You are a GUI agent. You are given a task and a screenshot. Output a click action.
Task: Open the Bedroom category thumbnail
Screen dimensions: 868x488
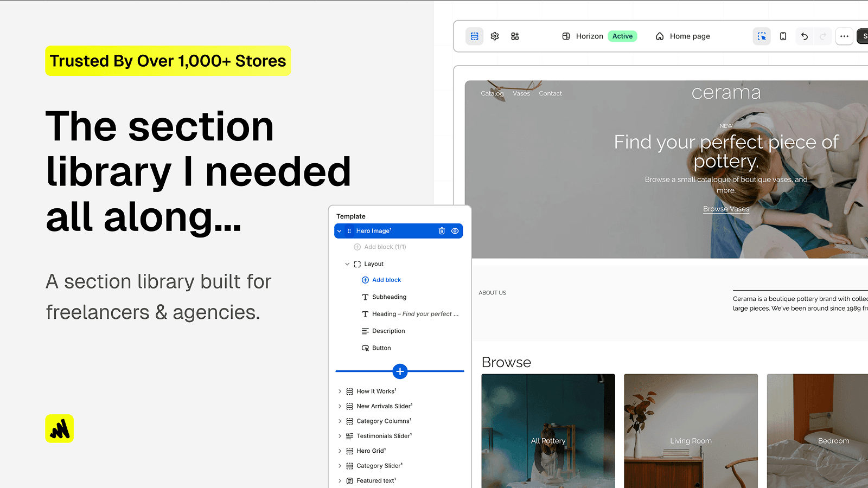pyautogui.click(x=818, y=431)
